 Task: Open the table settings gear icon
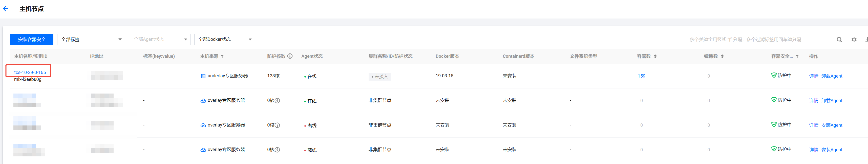click(854, 40)
